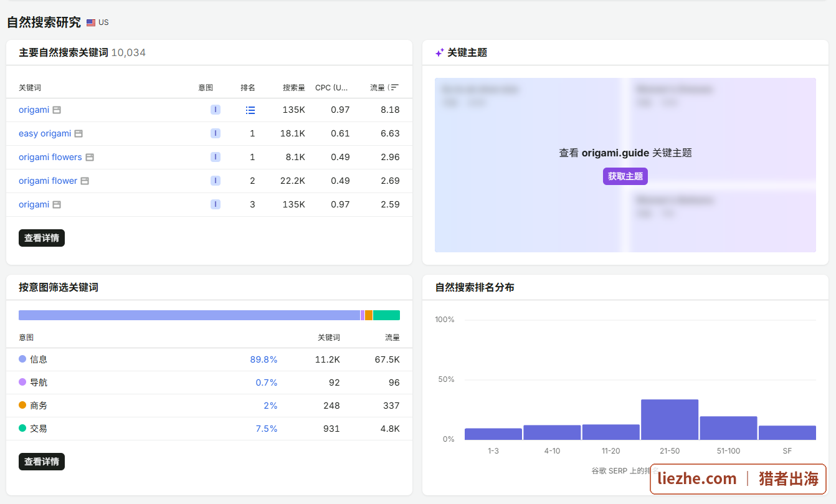836x504 pixels.
Task: Click the sort icon beside 流量 column header
Action: point(394,88)
